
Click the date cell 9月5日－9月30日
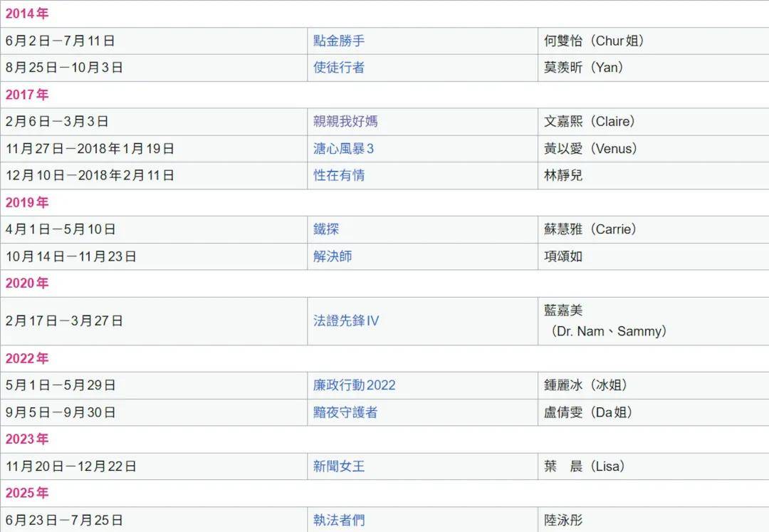(61, 412)
